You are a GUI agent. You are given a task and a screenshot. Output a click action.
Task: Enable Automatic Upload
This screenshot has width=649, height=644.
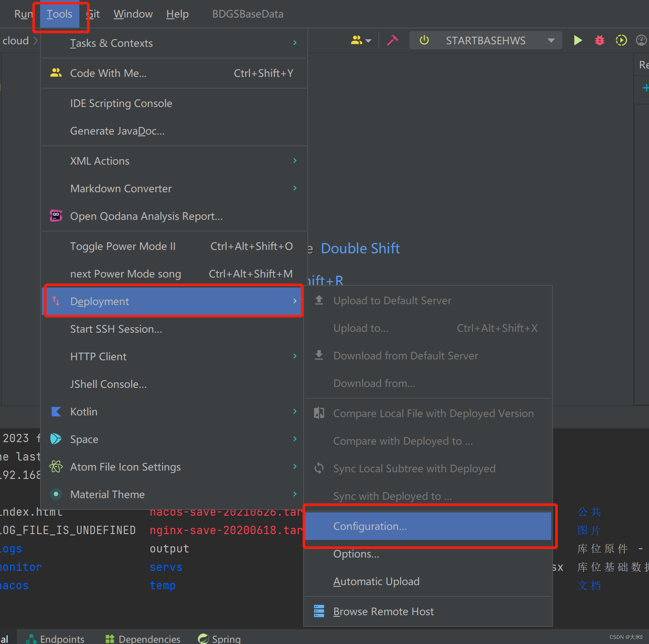coord(376,581)
